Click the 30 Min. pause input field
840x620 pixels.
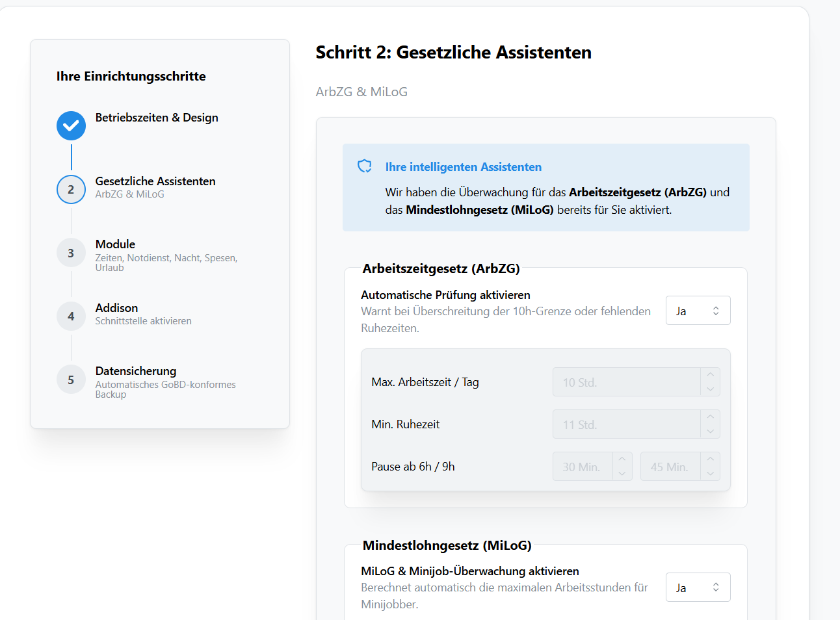pyautogui.click(x=582, y=466)
